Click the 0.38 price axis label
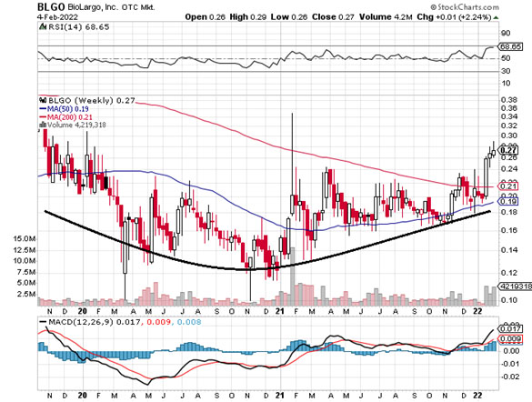 (508, 100)
